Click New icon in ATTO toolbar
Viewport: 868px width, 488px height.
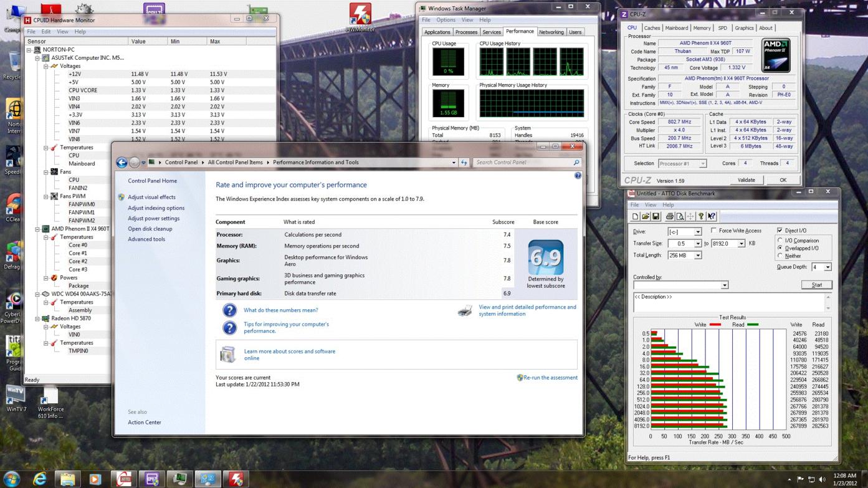pyautogui.click(x=635, y=216)
